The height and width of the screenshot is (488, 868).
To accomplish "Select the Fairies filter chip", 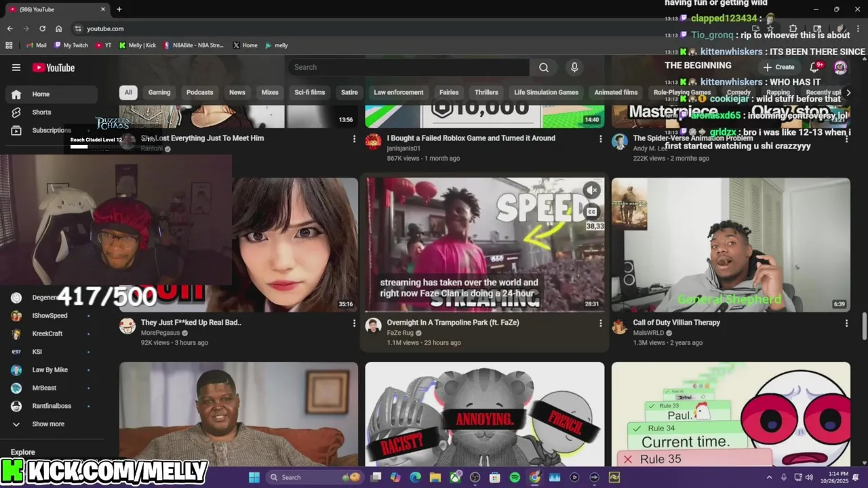I will [449, 92].
